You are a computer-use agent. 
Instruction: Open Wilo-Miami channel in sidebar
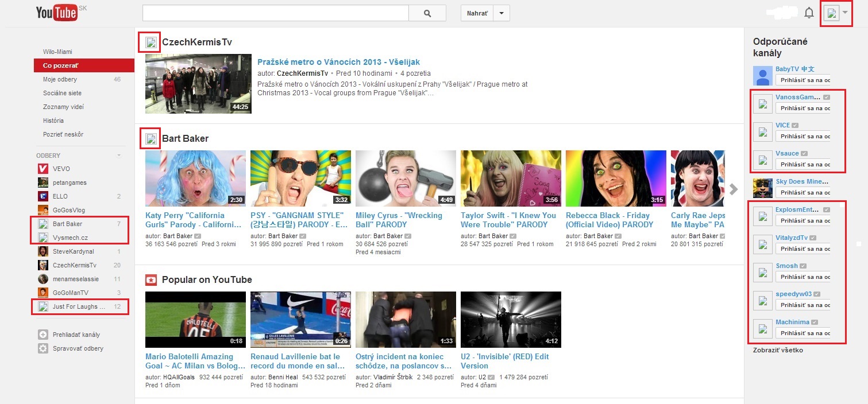click(57, 52)
